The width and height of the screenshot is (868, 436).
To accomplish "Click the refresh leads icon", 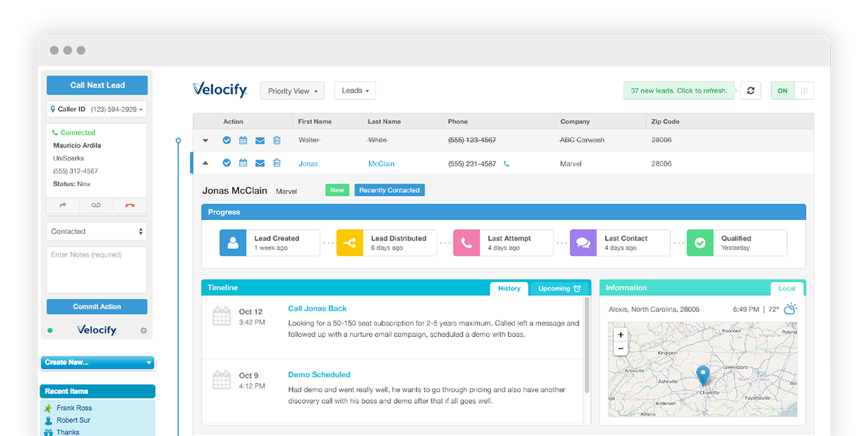I will (750, 90).
